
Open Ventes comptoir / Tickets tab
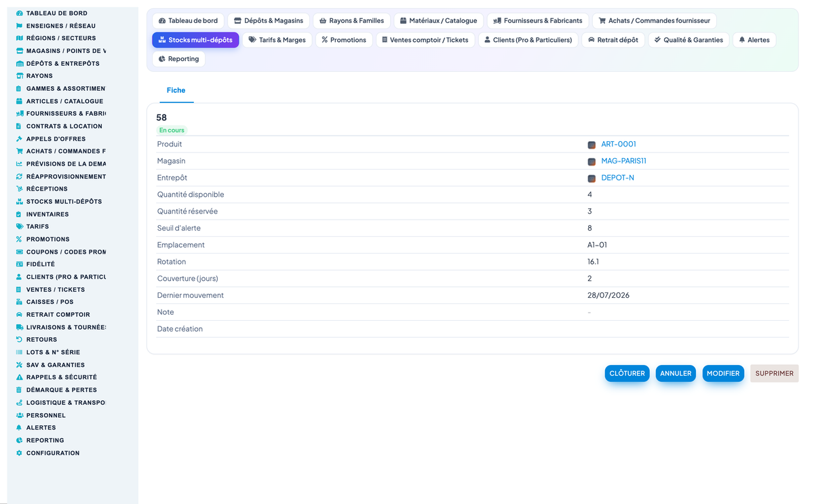[x=425, y=40]
